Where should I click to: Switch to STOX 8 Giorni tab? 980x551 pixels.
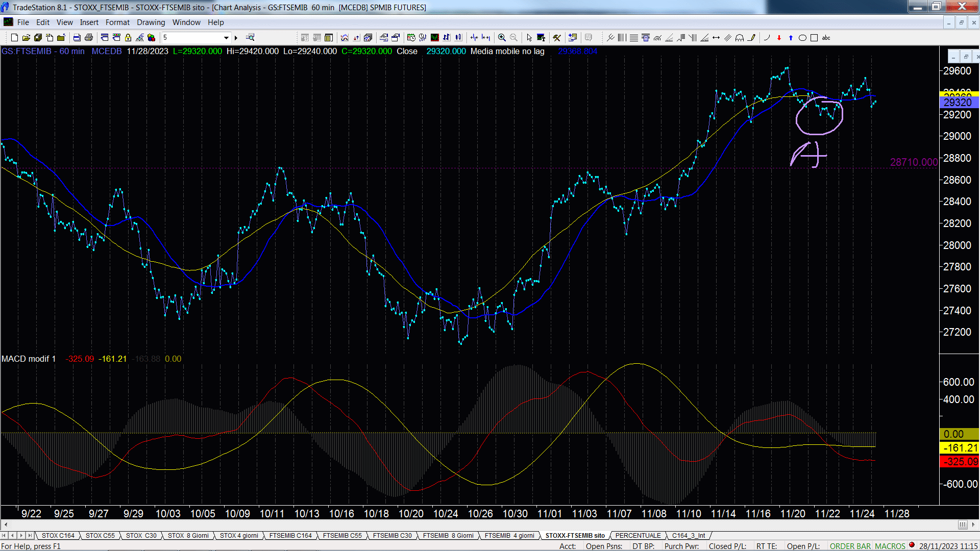pyautogui.click(x=188, y=536)
